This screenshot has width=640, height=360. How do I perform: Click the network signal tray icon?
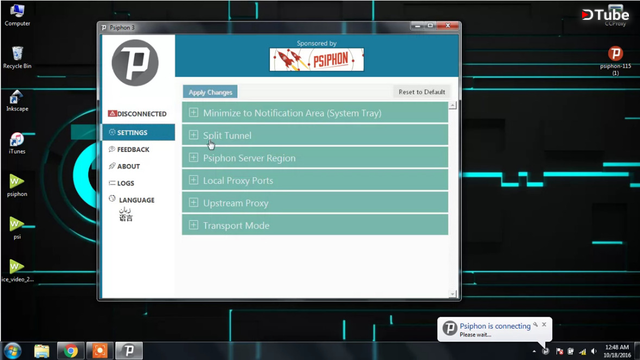[x=582, y=351]
